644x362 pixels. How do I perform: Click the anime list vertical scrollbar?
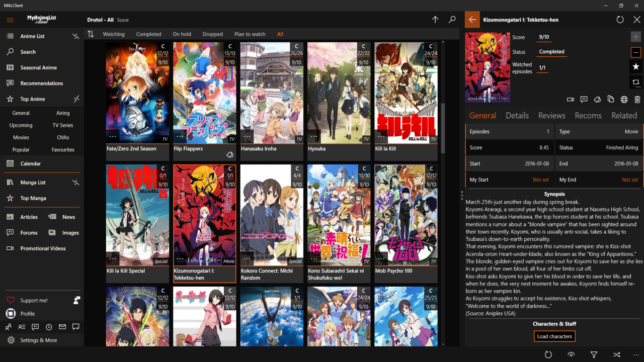click(443, 129)
